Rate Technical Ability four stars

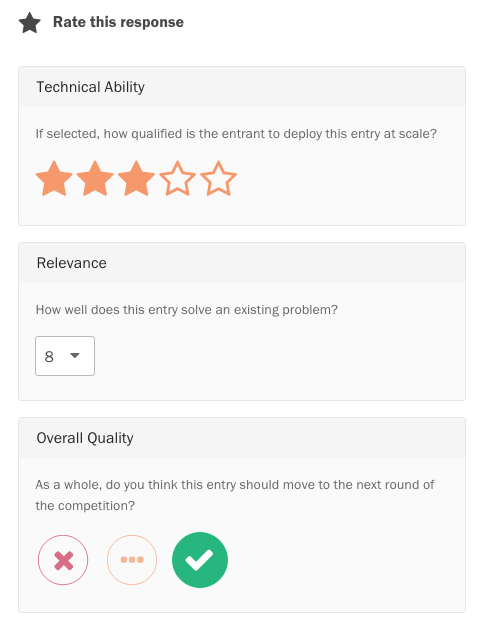tap(177, 179)
